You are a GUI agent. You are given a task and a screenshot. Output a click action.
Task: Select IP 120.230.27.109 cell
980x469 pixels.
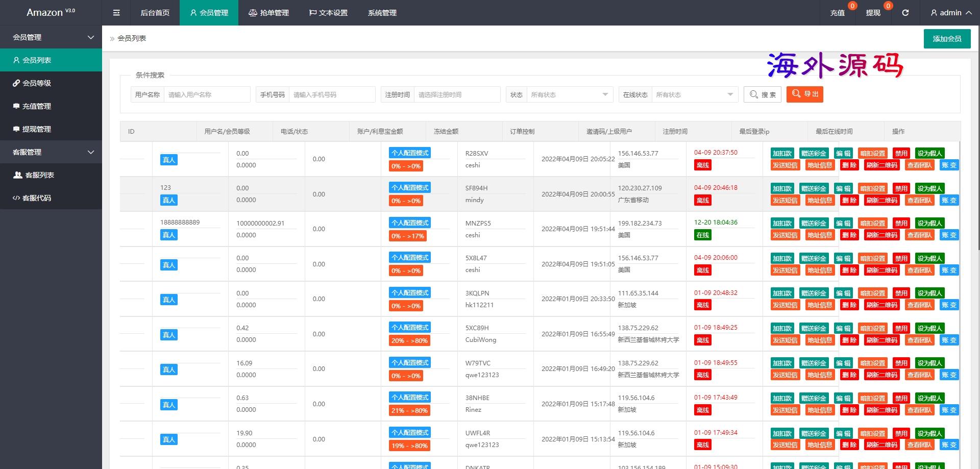pos(640,188)
